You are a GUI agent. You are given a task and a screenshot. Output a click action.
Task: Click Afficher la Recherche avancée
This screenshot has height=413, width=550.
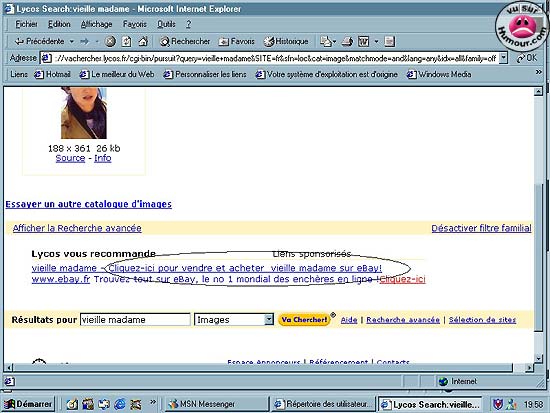[x=77, y=228]
